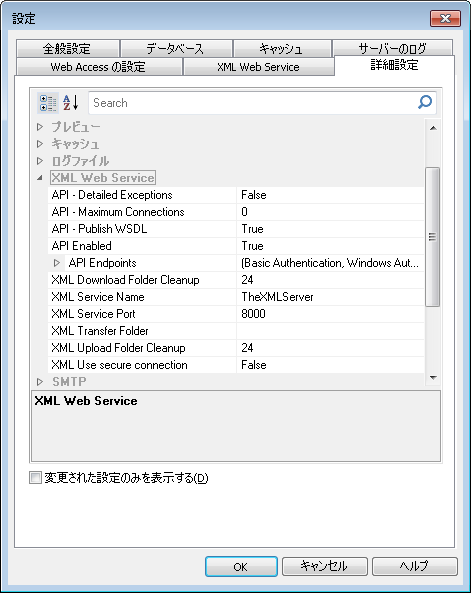
Task: Click the False value of Detailed Exceptions
Action: (330, 195)
